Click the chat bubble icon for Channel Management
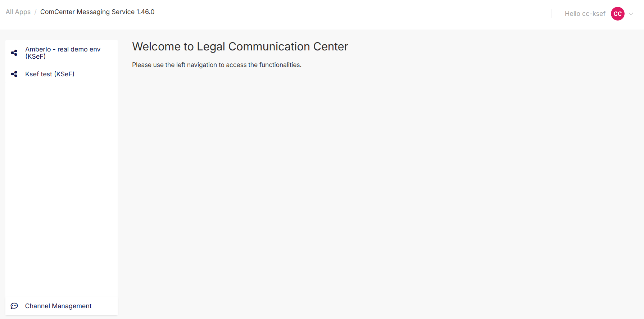The height and width of the screenshot is (319, 644). point(14,306)
